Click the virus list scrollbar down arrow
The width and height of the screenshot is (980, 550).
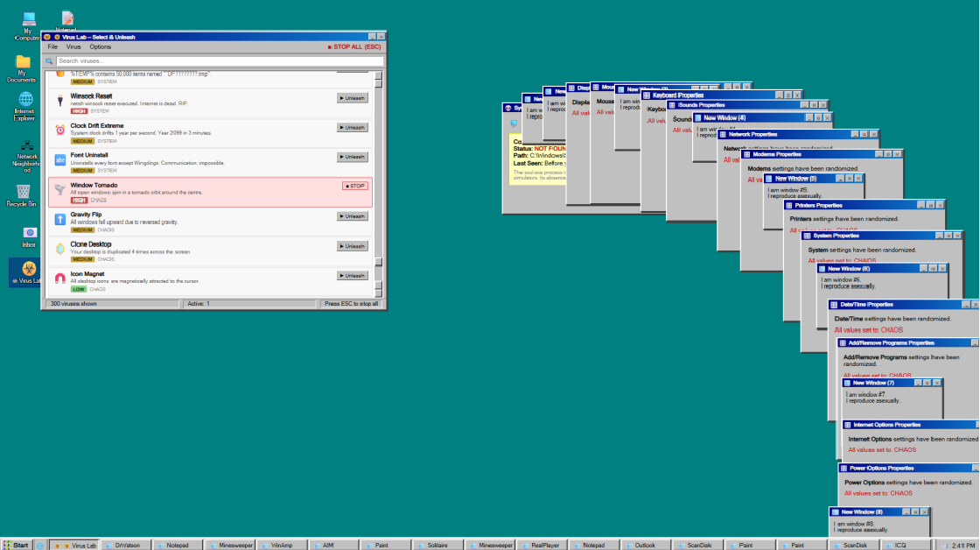[378, 293]
